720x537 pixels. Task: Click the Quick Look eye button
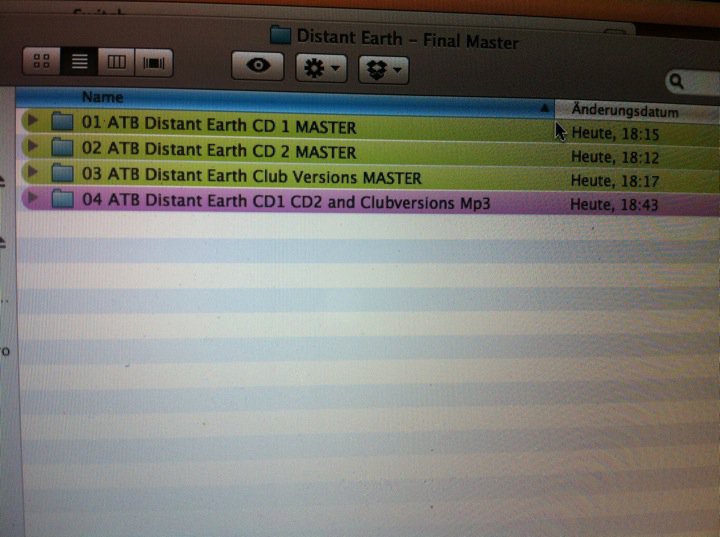point(259,66)
